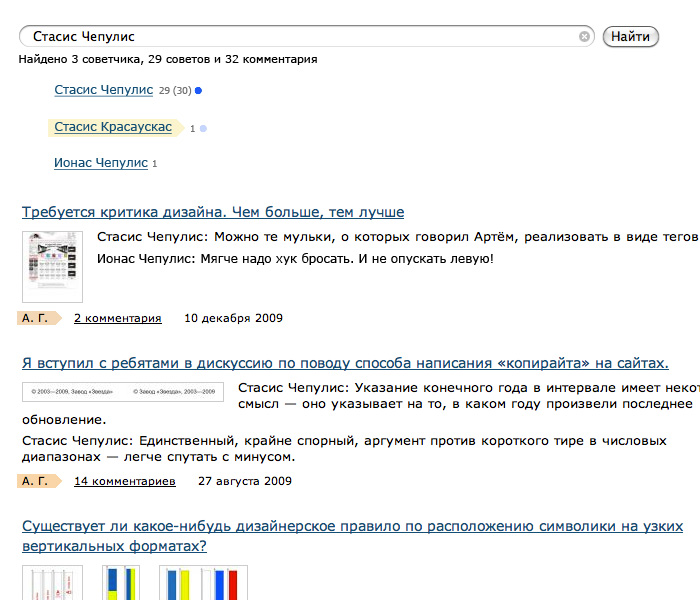
Task: Open the 2 комментария link
Action: point(117,318)
